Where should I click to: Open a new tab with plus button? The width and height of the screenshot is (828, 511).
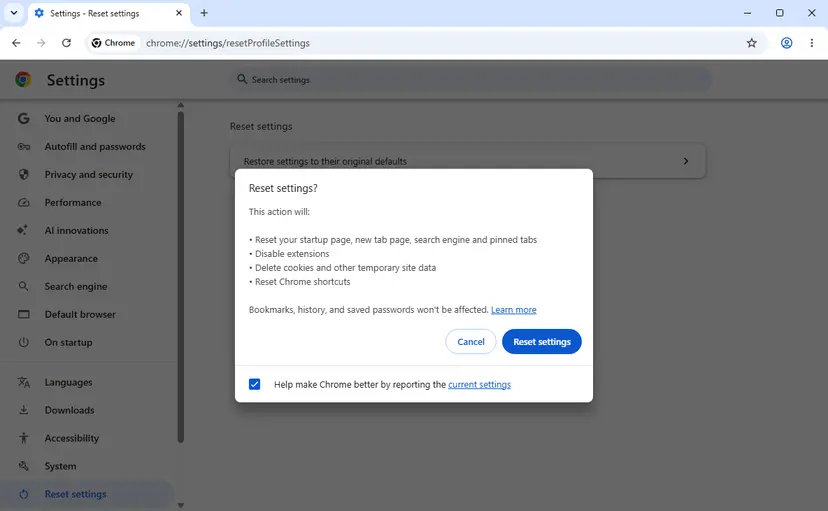(204, 13)
